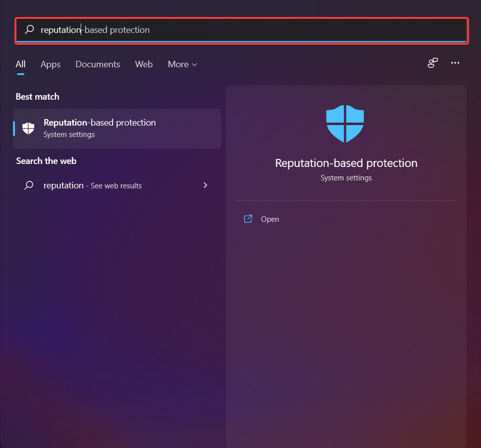Select the All tab
The height and width of the screenshot is (448, 481).
[x=20, y=64]
